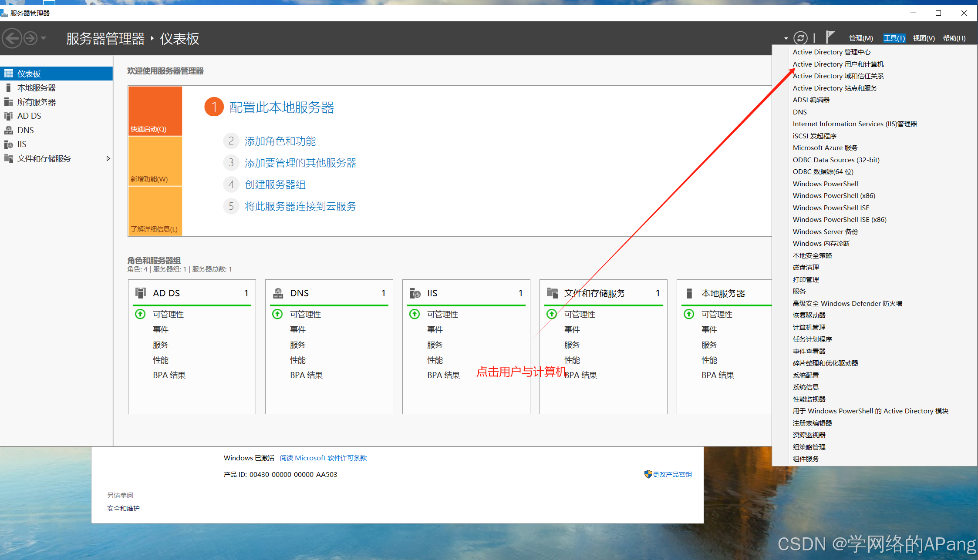Click the refresh icon in header
The width and height of the screenshot is (978, 560).
(x=800, y=38)
